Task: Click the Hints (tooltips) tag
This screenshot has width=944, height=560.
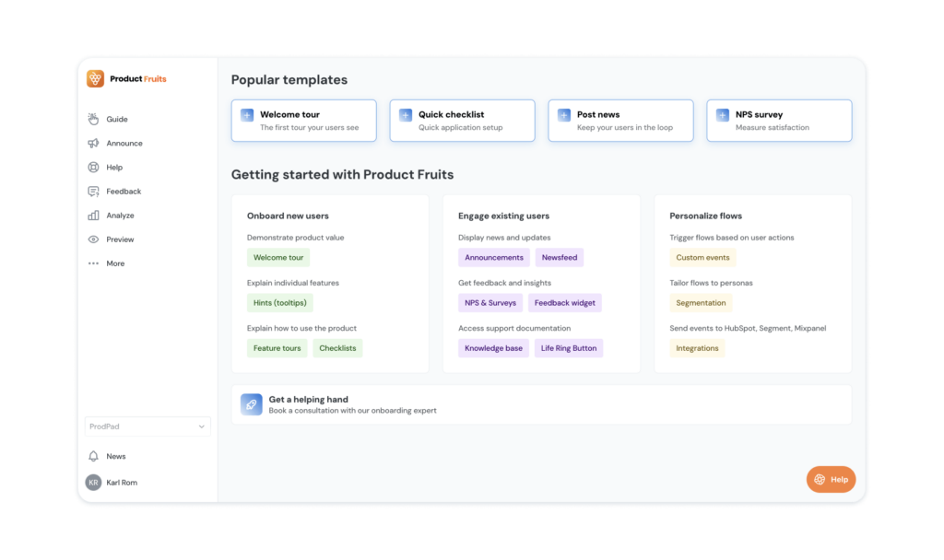Action: pos(281,303)
